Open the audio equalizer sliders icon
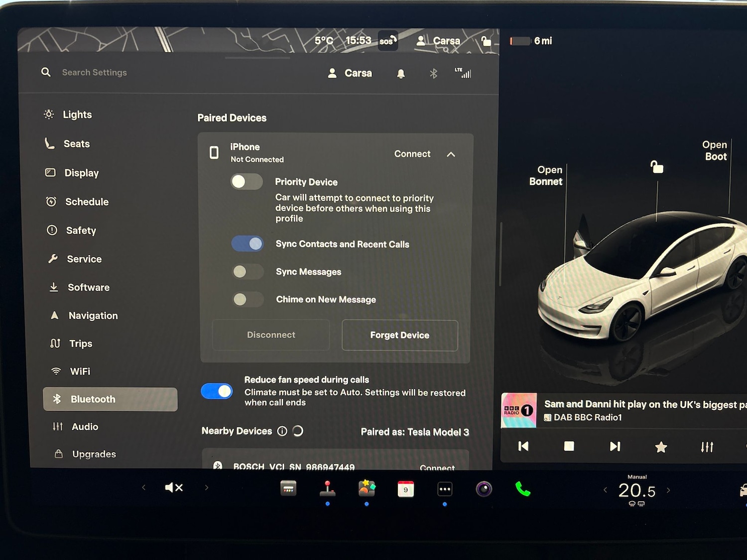The image size is (747, 560). [707, 447]
